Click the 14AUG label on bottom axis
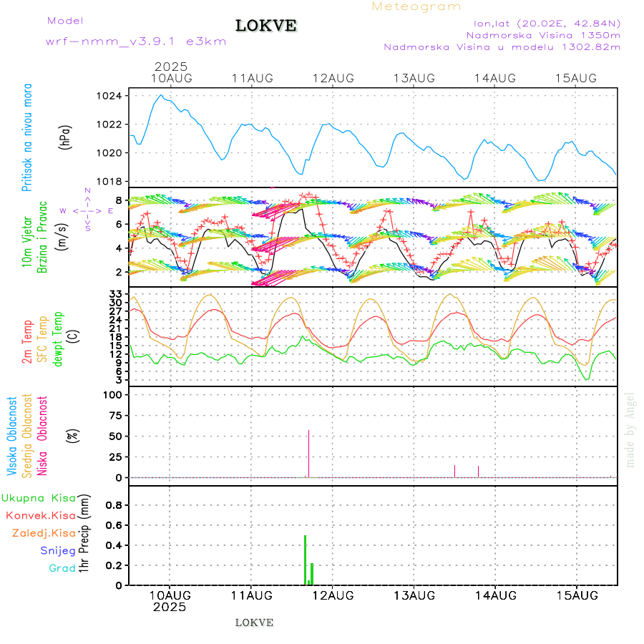Viewport: 644px width, 644px height. pyautogui.click(x=495, y=595)
